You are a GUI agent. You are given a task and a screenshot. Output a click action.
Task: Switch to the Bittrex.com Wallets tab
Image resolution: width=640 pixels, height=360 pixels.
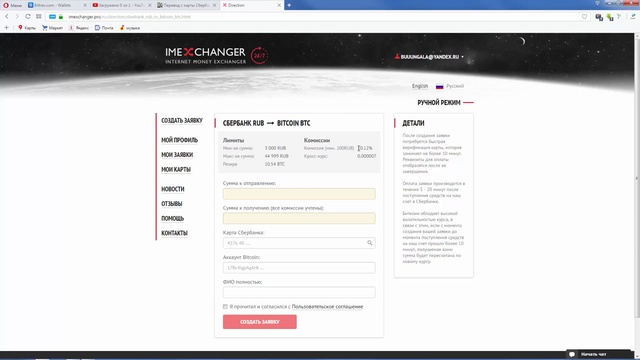pyautogui.click(x=53, y=5)
